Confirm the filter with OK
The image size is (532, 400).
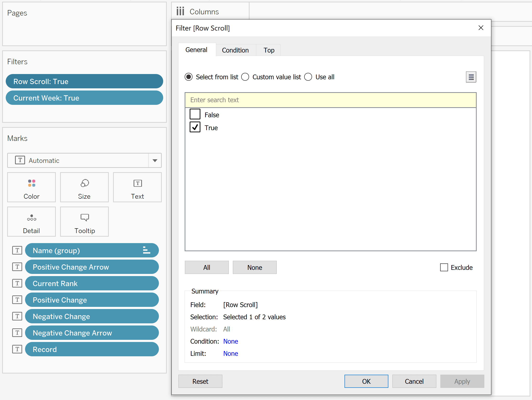coord(366,381)
